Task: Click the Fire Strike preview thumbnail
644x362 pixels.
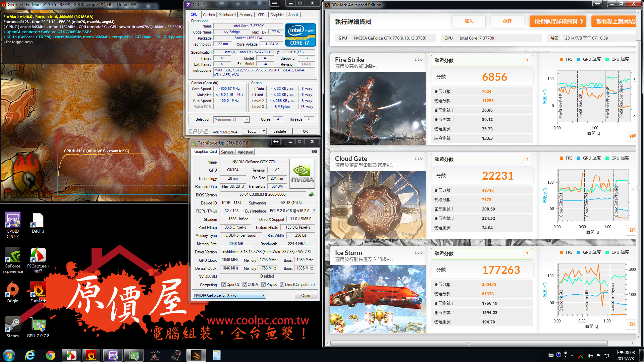Action: coord(378,109)
